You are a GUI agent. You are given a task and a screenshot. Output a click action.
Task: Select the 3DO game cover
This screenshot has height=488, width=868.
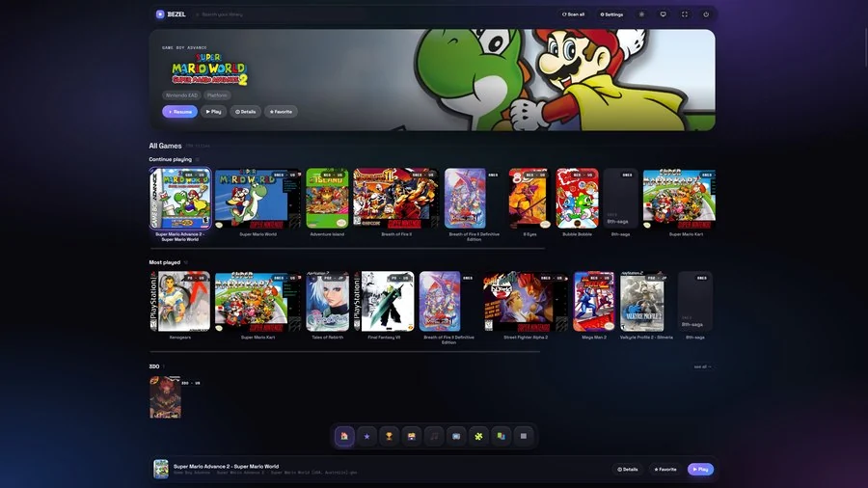point(165,397)
